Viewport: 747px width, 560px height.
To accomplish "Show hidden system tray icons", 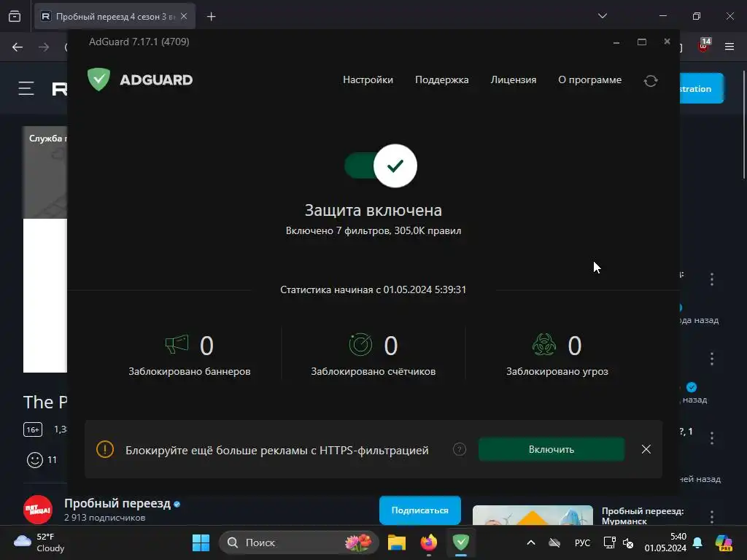I will [x=531, y=542].
